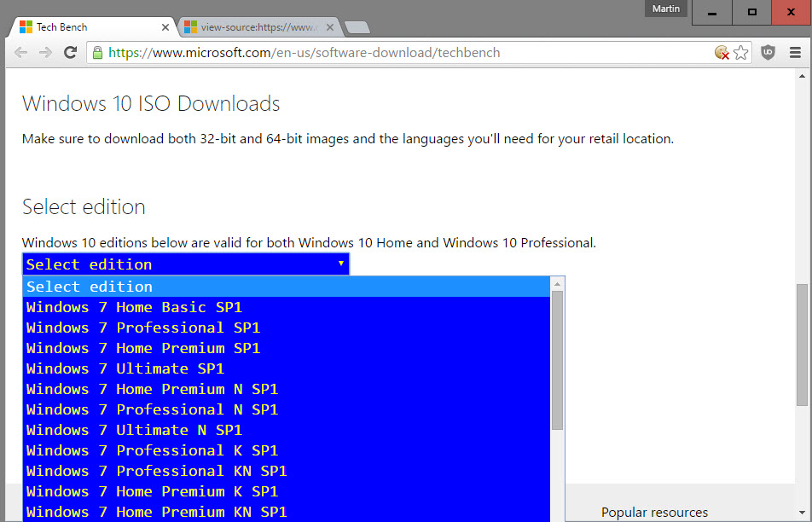Select Windows 7 Professional K SP1
The width and height of the screenshot is (812, 522).
point(287,450)
